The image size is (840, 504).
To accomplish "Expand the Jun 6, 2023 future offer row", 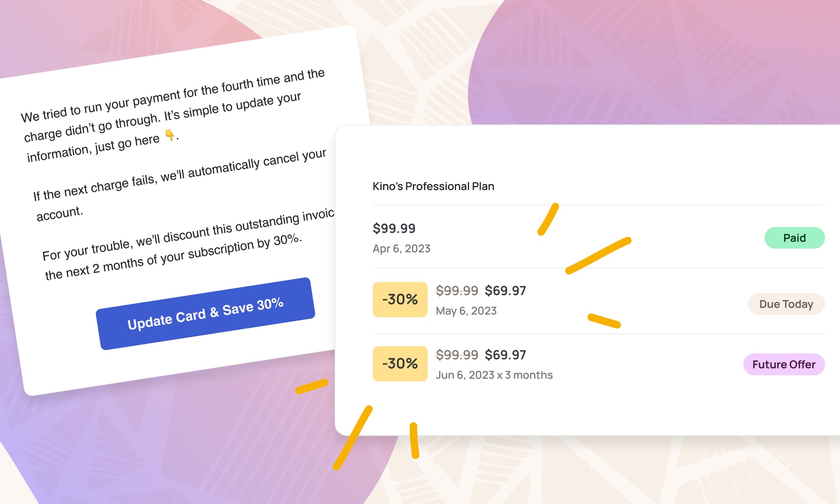I will click(494, 375).
